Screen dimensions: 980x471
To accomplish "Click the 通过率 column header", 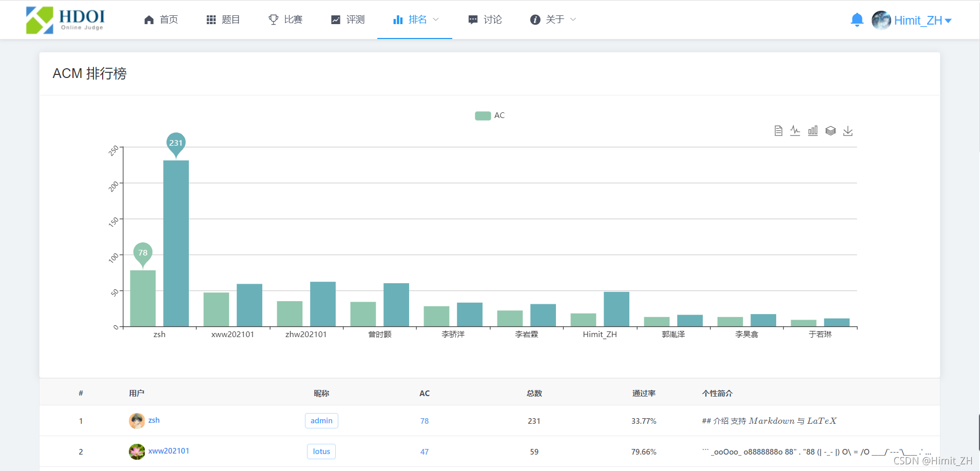I will point(644,394).
